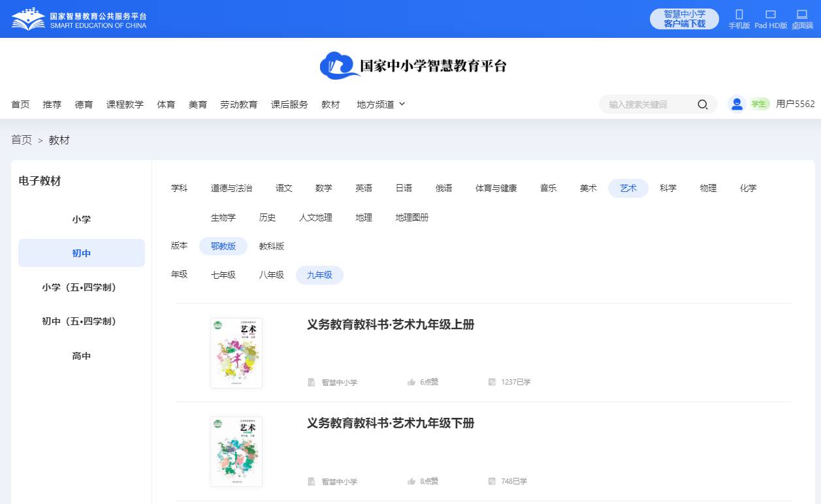Select 初中（五•四学制） in the sidebar
Image resolution: width=821 pixels, height=504 pixels.
point(82,321)
